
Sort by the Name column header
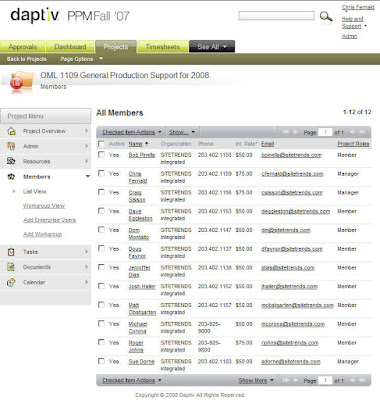(x=135, y=144)
